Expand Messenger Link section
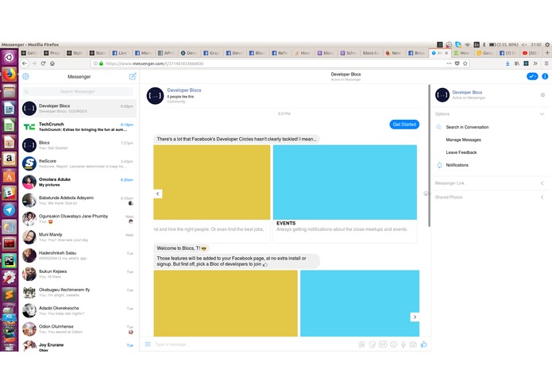552x392 pixels. tap(542, 183)
